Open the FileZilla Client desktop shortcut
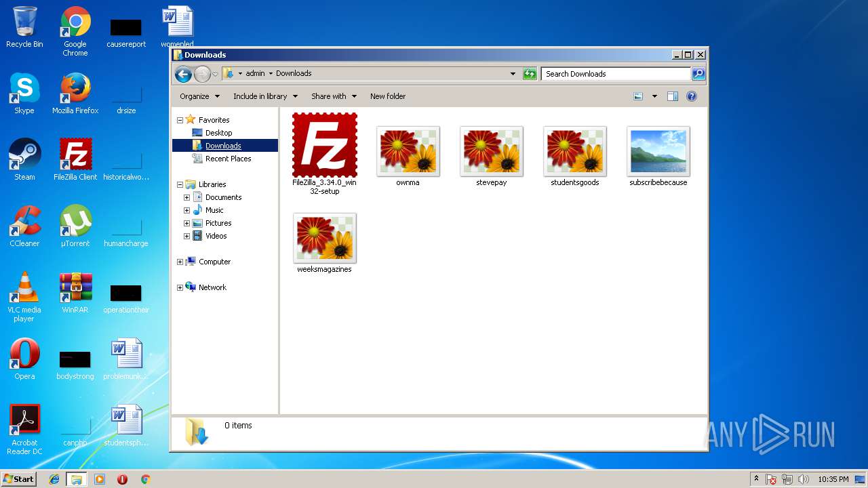Image resolution: width=868 pixels, height=488 pixels. click(75, 161)
